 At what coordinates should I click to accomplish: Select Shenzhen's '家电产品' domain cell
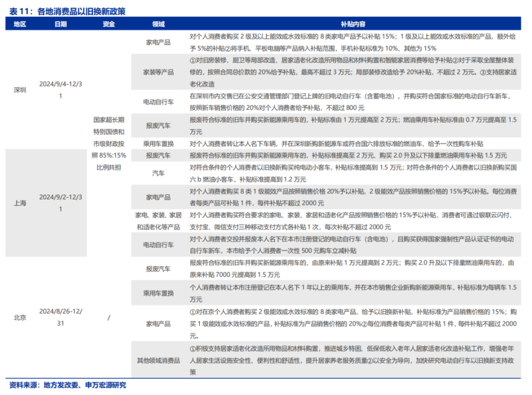158,43
